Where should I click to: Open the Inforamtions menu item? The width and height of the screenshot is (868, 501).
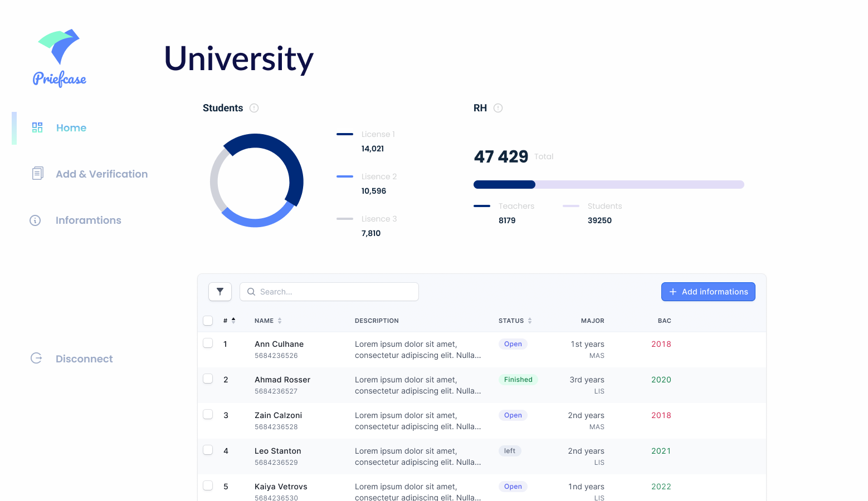point(89,220)
